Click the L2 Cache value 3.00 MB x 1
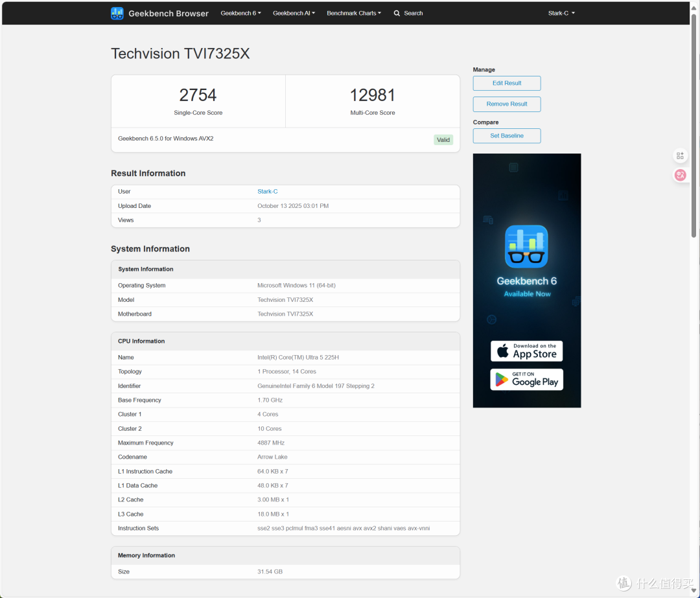The height and width of the screenshot is (598, 700). coord(274,500)
